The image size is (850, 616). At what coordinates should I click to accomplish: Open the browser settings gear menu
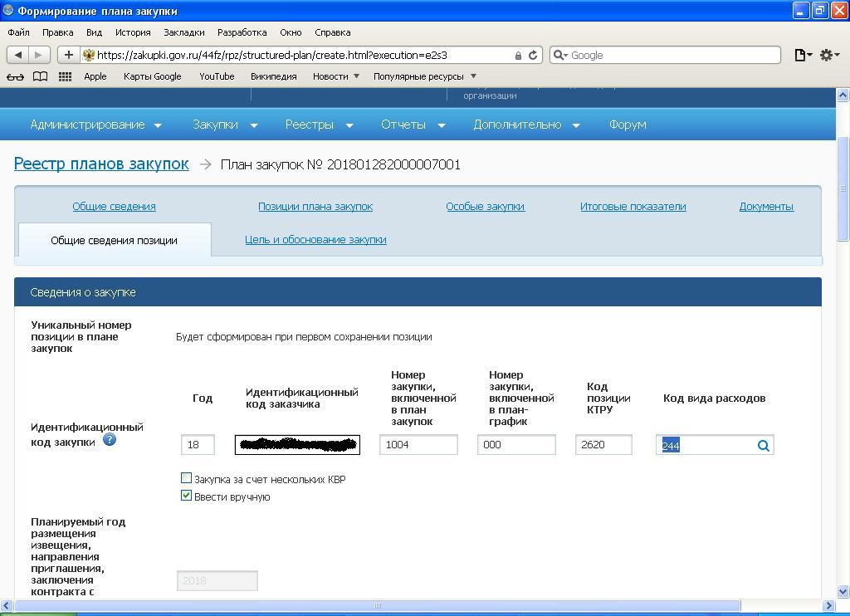point(828,55)
